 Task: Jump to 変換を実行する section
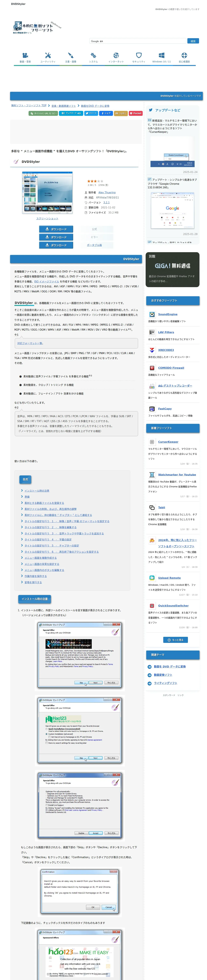point(33,582)
